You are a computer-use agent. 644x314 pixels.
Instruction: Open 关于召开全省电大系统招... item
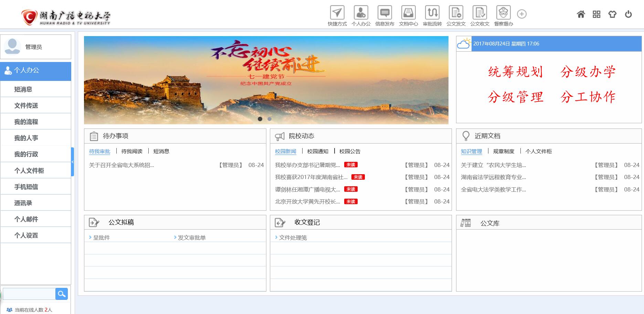click(x=122, y=165)
